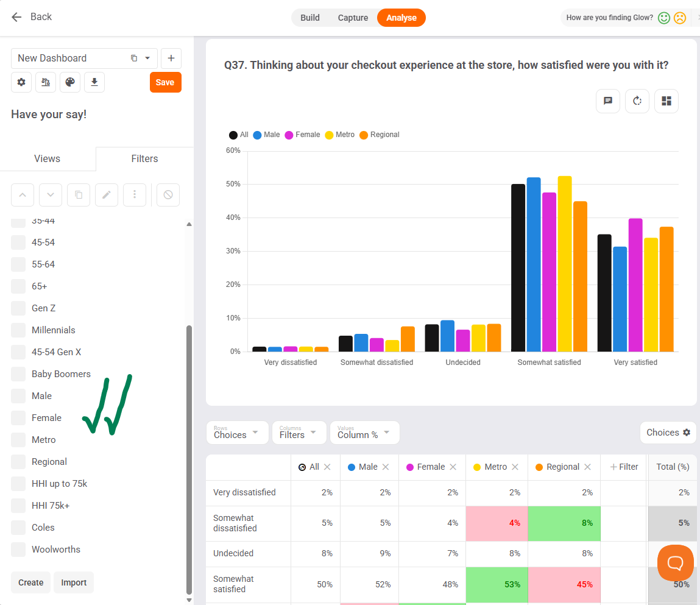The height and width of the screenshot is (605, 700).
Task: Open the chart layout grid icon
Action: pos(666,101)
